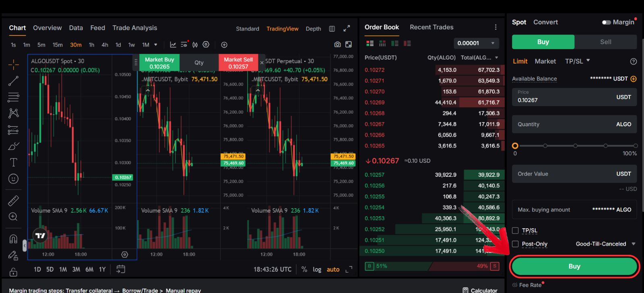The width and height of the screenshot is (644, 293).
Task: Toggle auto scale on chart
Action: (x=333, y=269)
